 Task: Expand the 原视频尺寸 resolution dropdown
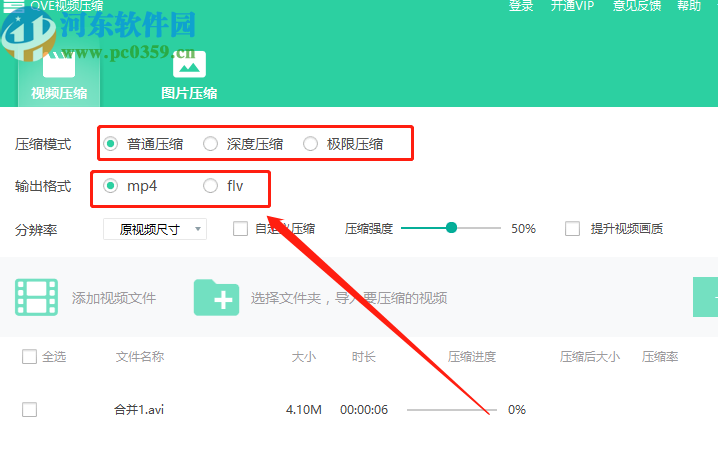coord(155,229)
